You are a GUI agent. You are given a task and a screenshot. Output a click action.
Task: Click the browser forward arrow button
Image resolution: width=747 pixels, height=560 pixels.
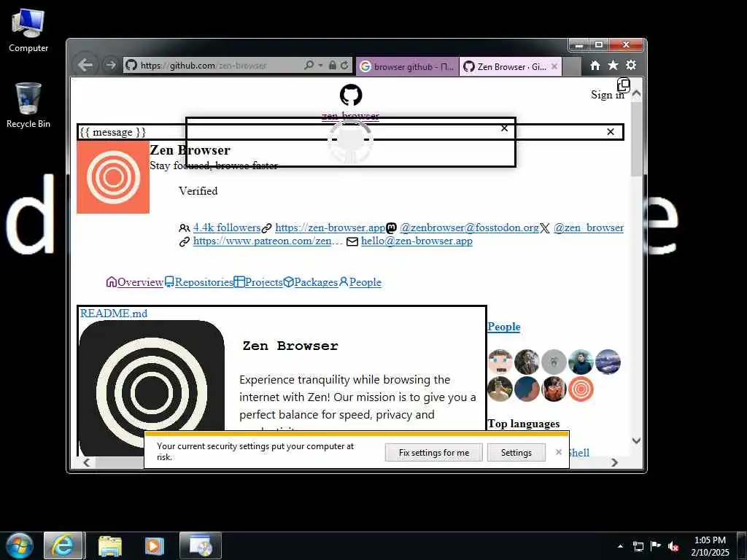point(110,65)
